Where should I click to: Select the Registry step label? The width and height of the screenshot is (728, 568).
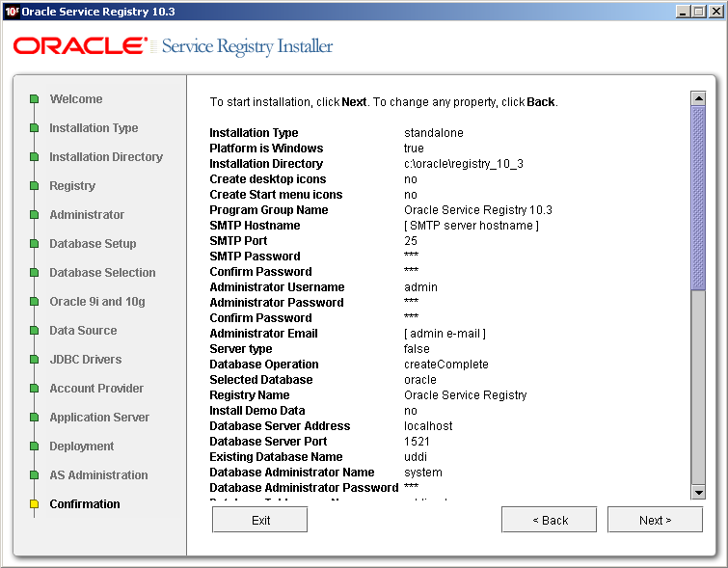pos(72,186)
